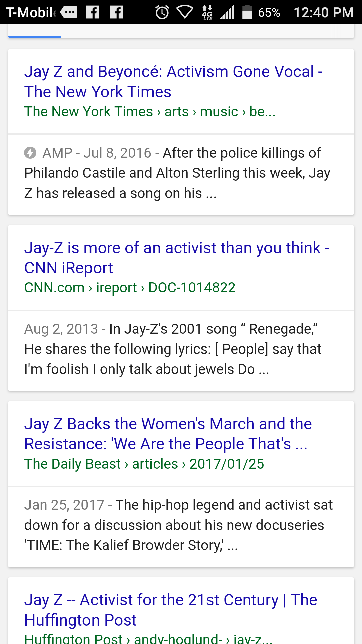
Task: Open 'Jay-Z is more of an activist' CNN result
Action: pyautogui.click(x=177, y=258)
